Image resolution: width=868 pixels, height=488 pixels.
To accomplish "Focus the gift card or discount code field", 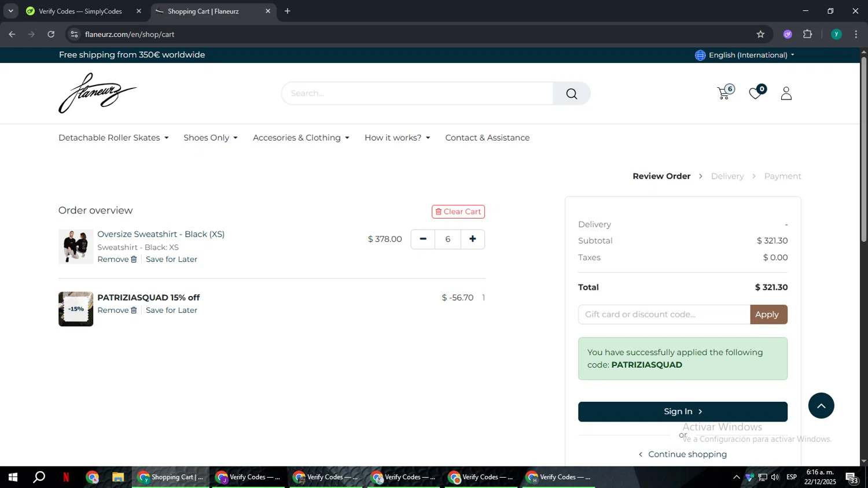I will (664, 315).
